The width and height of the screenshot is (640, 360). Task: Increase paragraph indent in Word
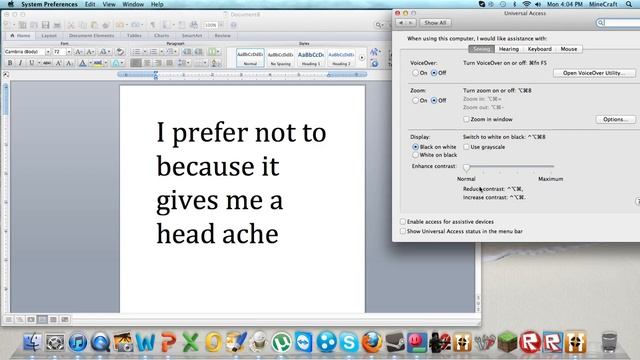tap(198, 52)
